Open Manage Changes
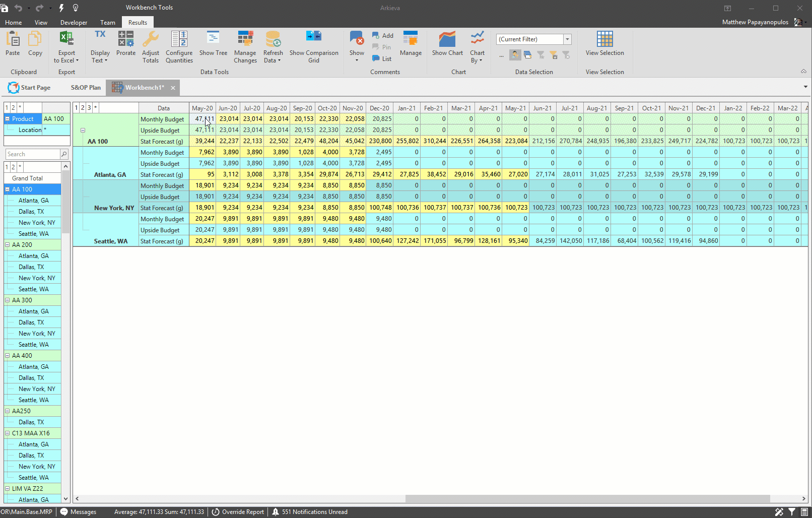 (245, 47)
